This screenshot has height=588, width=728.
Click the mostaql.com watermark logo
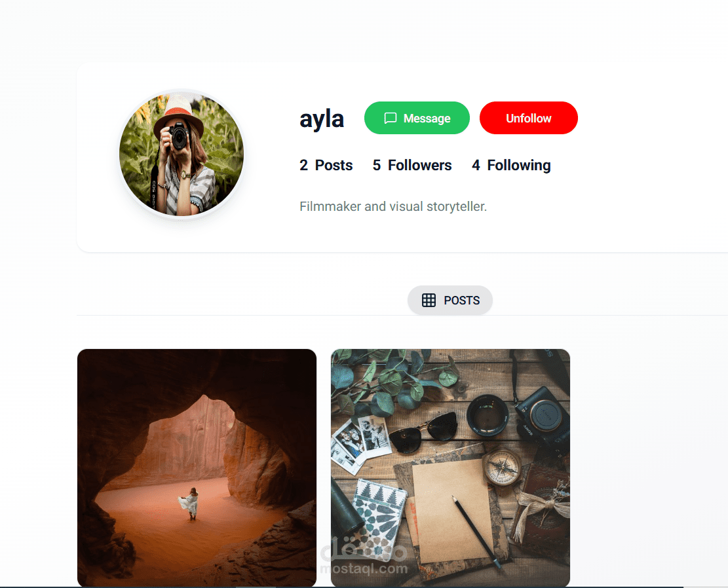(364, 556)
